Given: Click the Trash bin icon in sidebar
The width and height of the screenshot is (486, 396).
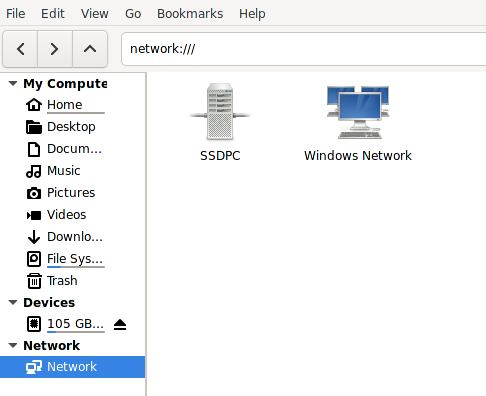Looking at the screenshot, I should [34, 281].
